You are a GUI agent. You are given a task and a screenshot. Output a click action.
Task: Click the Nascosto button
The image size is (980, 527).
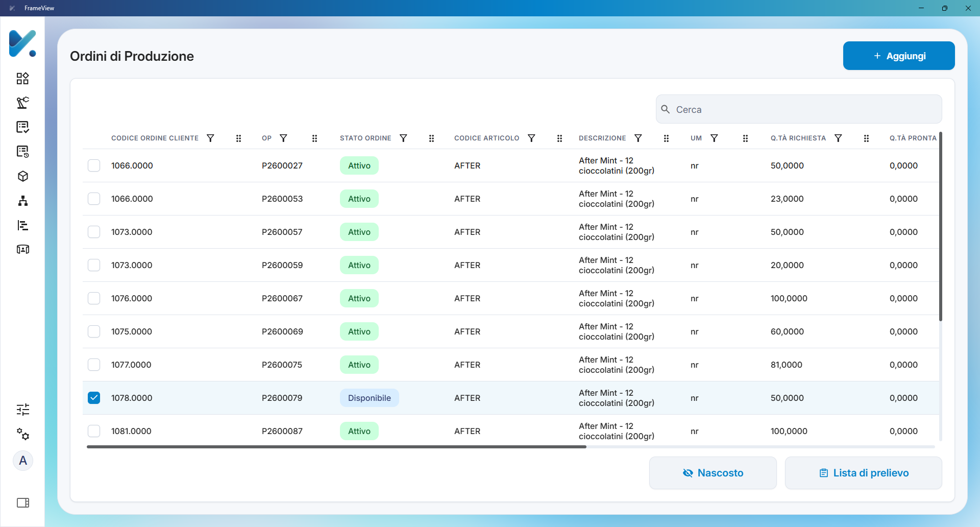[713, 473]
